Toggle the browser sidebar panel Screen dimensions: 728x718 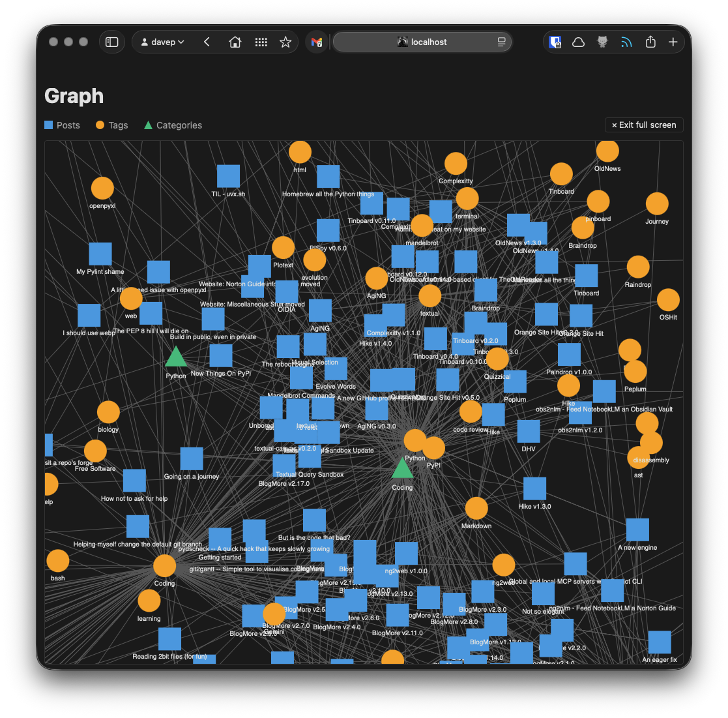112,42
